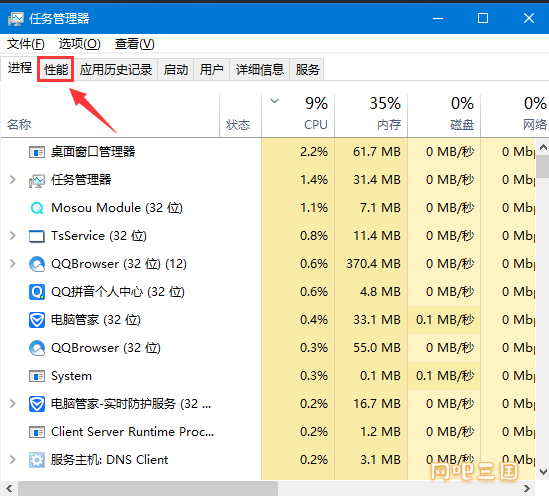Click the horizontal scrollbar left arrow
This screenshot has width=549, height=496.
point(9,488)
